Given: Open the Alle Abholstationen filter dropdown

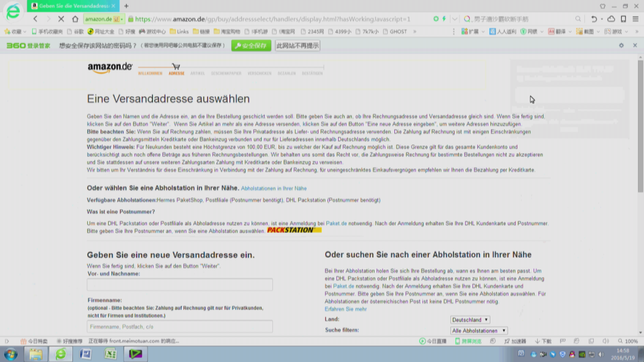Looking at the screenshot, I should click(x=479, y=331).
